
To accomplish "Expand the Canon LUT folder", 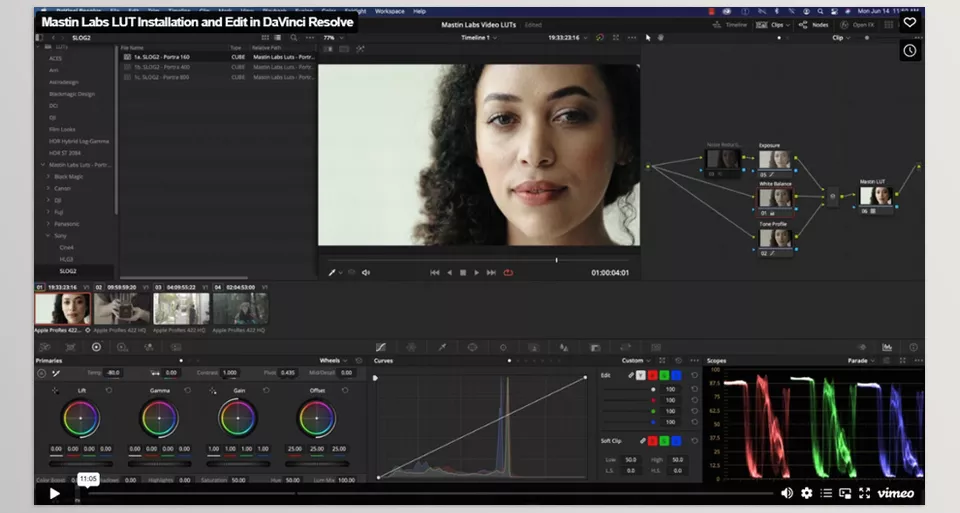I will click(x=48, y=189).
